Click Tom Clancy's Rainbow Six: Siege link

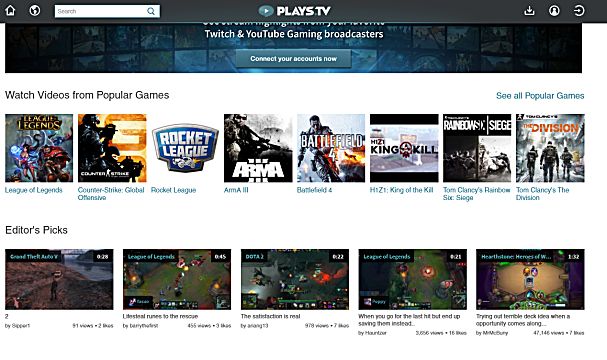tap(477, 194)
